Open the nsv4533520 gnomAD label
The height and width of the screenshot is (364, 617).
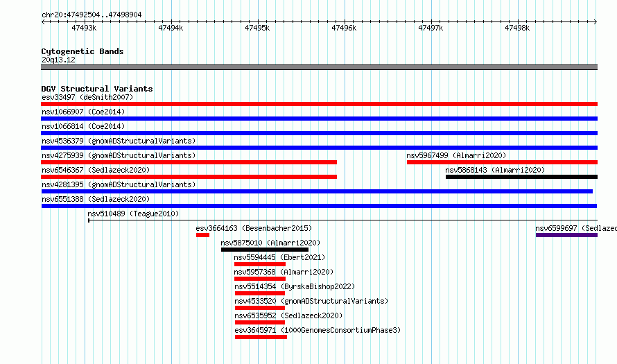(311, 301)
